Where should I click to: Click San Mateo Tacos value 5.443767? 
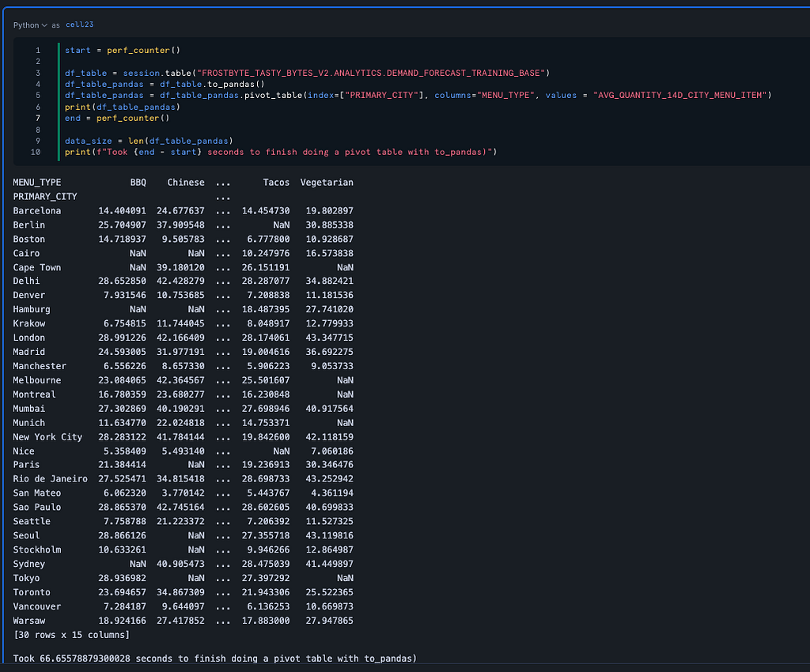pyautogui.click(x=269, y=493)
